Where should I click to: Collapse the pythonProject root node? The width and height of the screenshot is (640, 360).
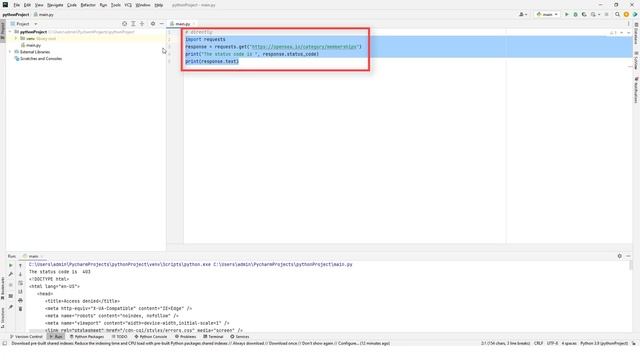[x=10, y=31]
